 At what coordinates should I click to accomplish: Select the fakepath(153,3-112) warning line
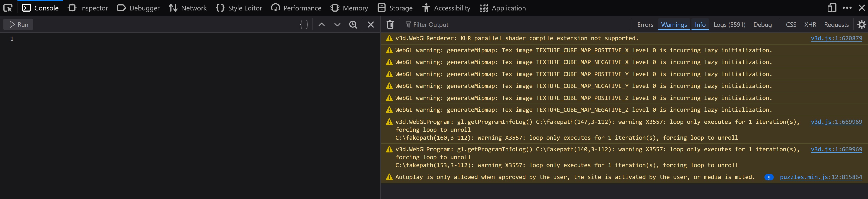(566, 165)
